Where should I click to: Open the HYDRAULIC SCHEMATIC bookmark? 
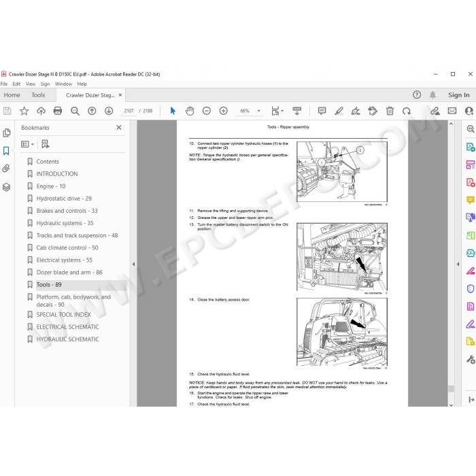(x=68, y=339)
